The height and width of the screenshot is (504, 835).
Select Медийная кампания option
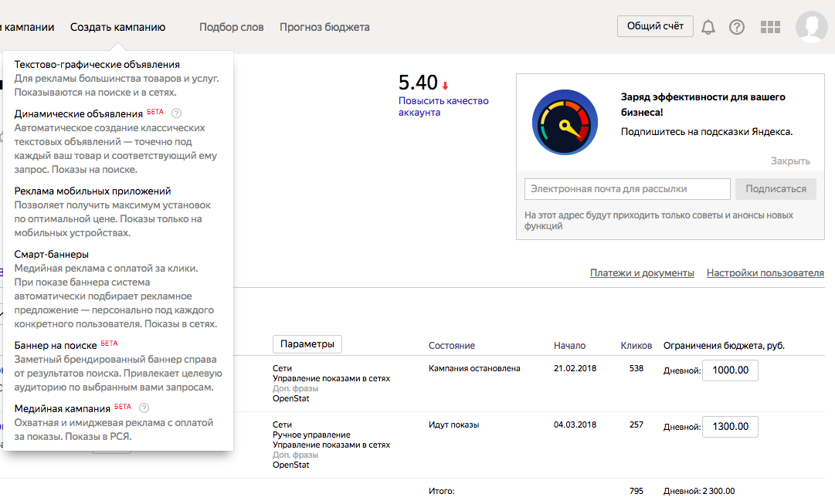(63, 409)
